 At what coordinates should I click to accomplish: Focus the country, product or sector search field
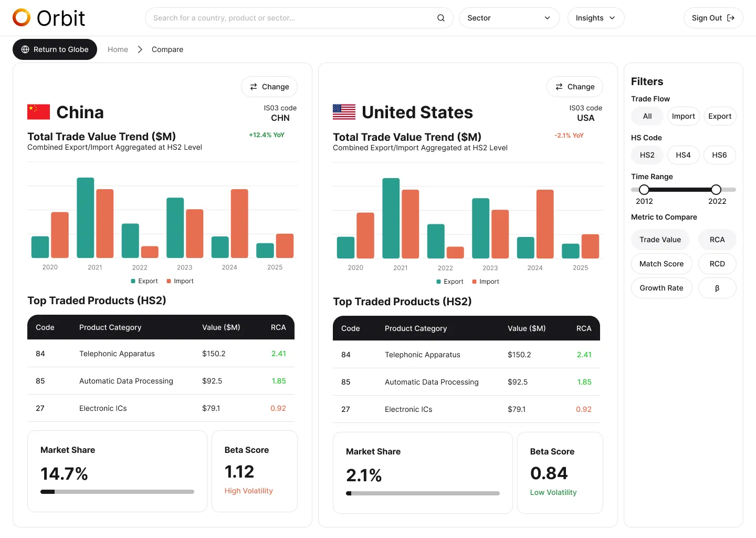pos(299,18)
